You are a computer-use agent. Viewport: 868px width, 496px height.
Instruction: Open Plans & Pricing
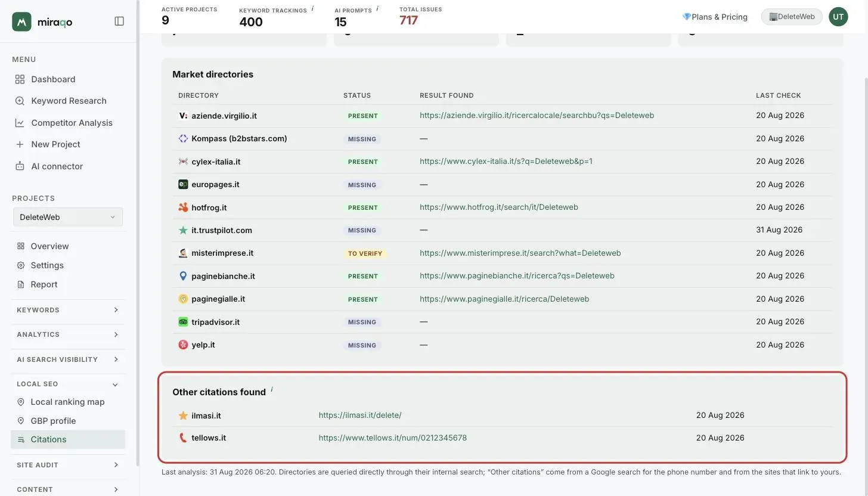tap(715, 17)
